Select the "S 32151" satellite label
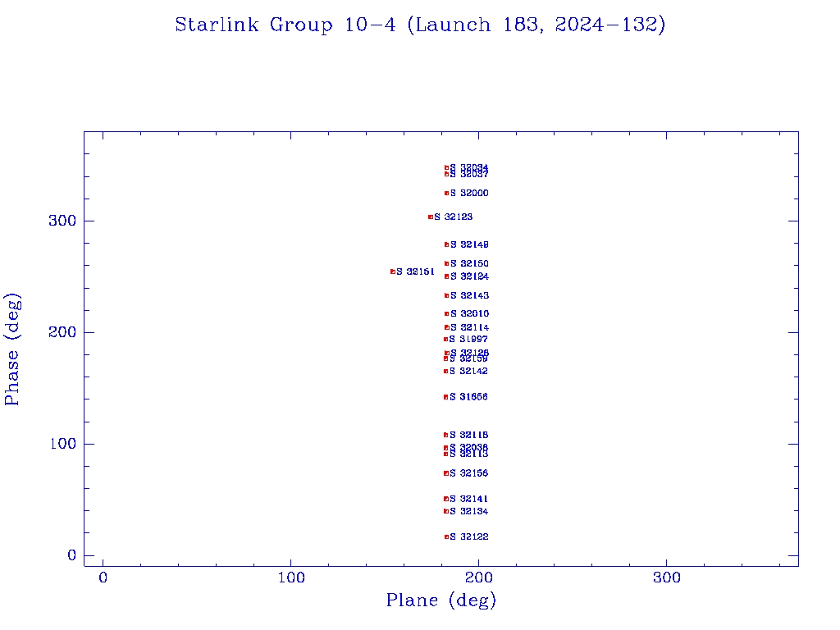The width and height of the screenshot is (840, 630). (x=415, y=272)
